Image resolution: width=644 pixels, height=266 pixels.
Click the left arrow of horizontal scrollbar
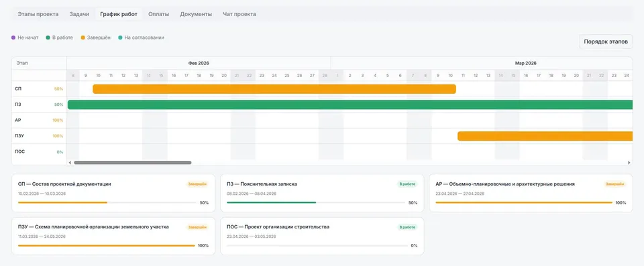click(x=70, y=163)
